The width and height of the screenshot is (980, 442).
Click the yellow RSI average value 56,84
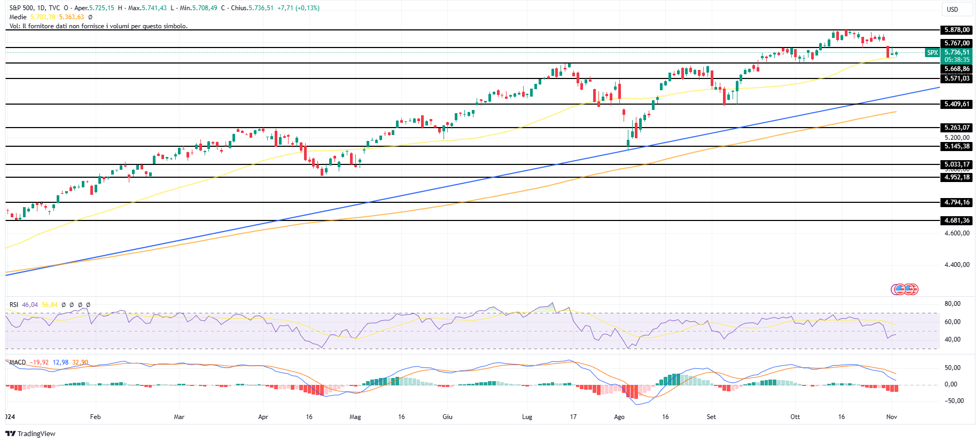50,305
